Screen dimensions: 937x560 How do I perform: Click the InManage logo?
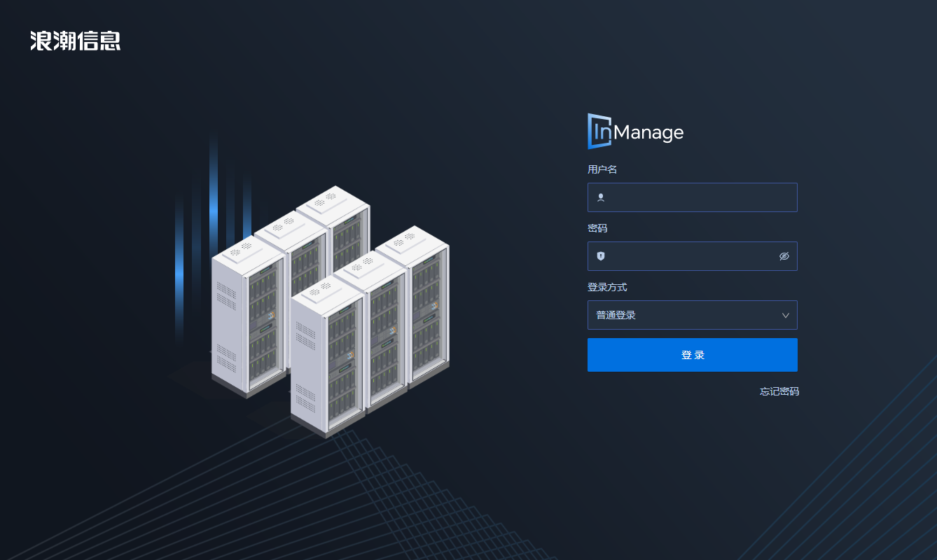coord(635,132)
